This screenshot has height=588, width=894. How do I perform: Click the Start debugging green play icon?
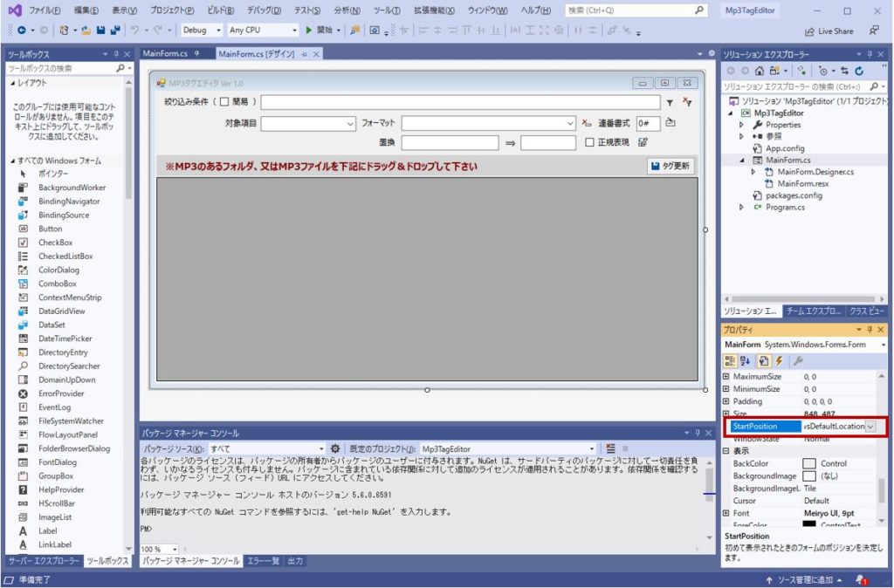coord(308,31)
